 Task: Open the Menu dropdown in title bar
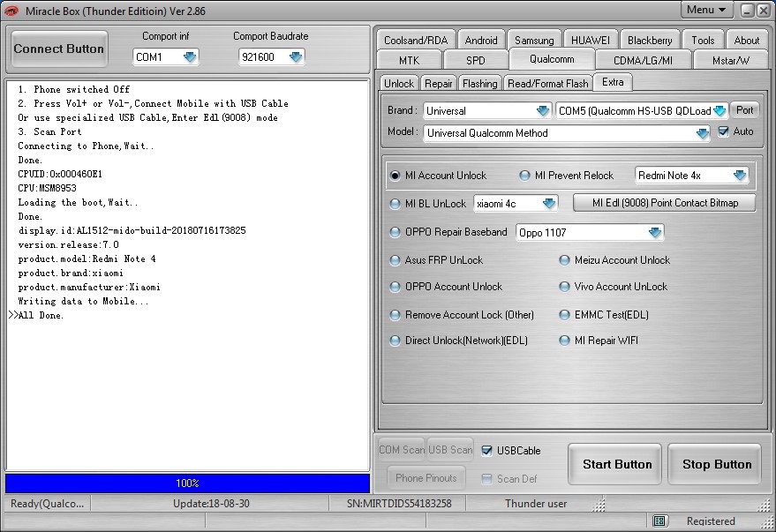tap(706, 10)
